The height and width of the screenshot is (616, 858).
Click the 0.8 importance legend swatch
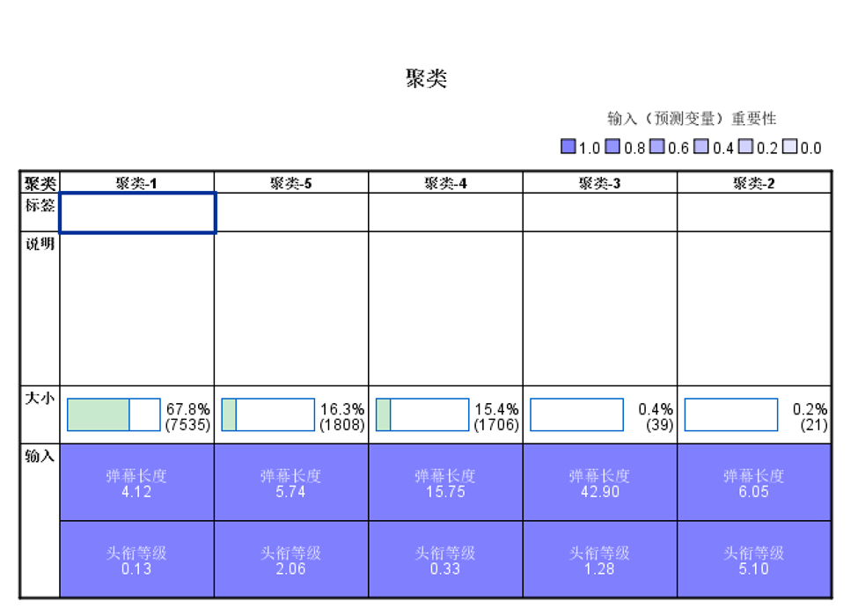point(612,147)
